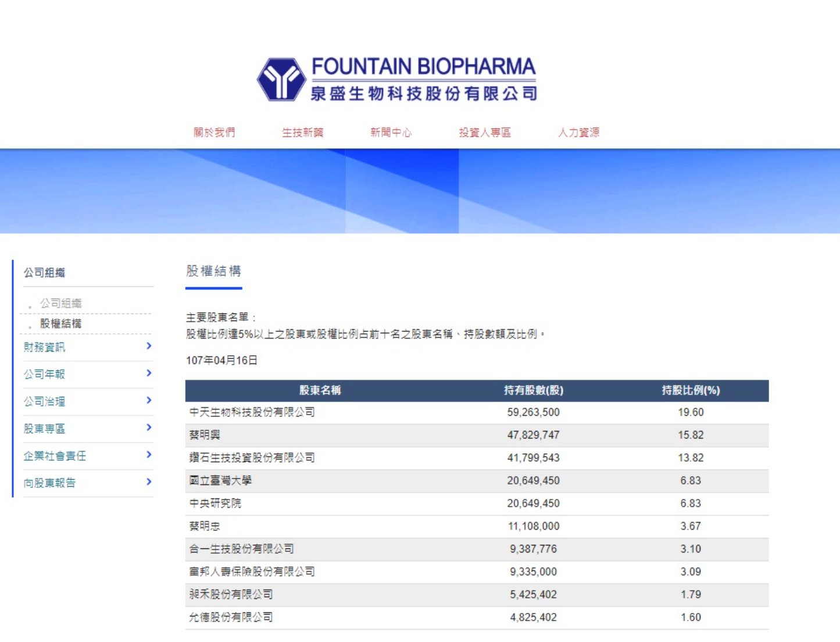Click the FOUNTAIN BIOPHARMA company name text
Screen dimensions: 840x642
click(423, 67)
